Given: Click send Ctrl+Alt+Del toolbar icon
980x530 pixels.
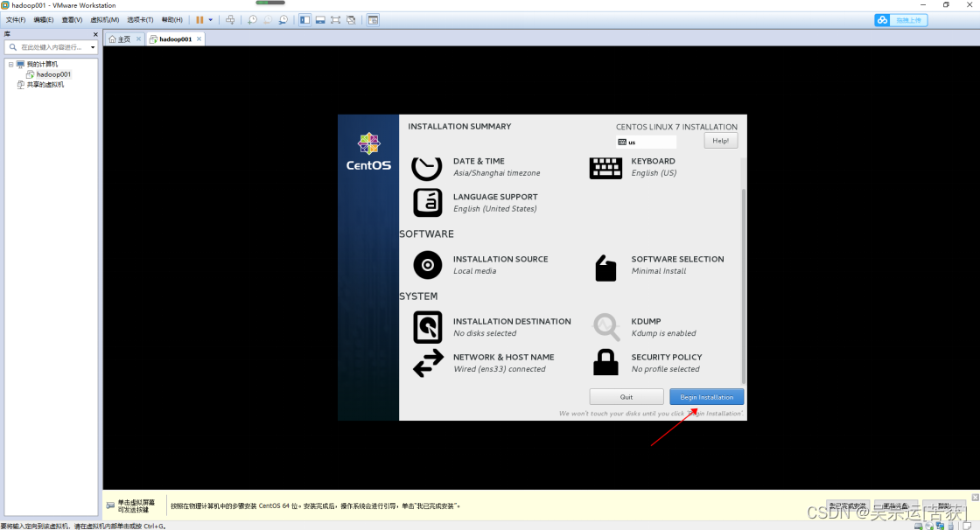Looking at the screenshot, I should point(230,20).
